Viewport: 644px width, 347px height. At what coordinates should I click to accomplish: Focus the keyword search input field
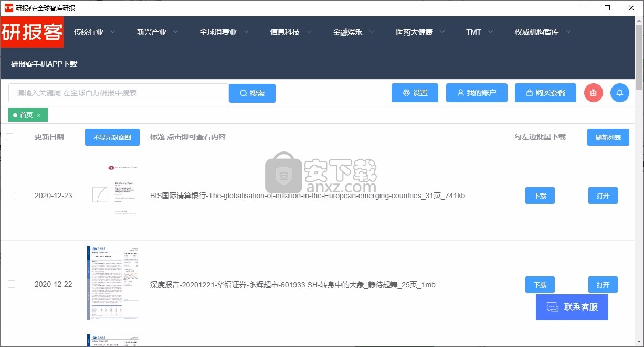tap(119, 93)
